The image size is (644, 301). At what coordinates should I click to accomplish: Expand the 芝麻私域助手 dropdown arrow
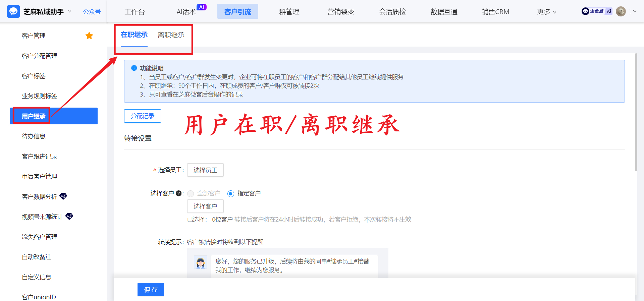(x=70, y=11)
